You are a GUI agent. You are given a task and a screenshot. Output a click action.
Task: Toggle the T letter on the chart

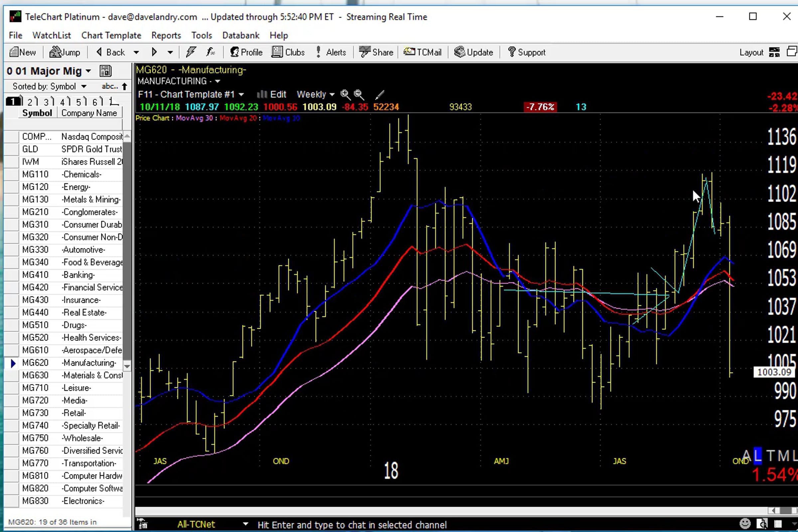pos(770,456)
